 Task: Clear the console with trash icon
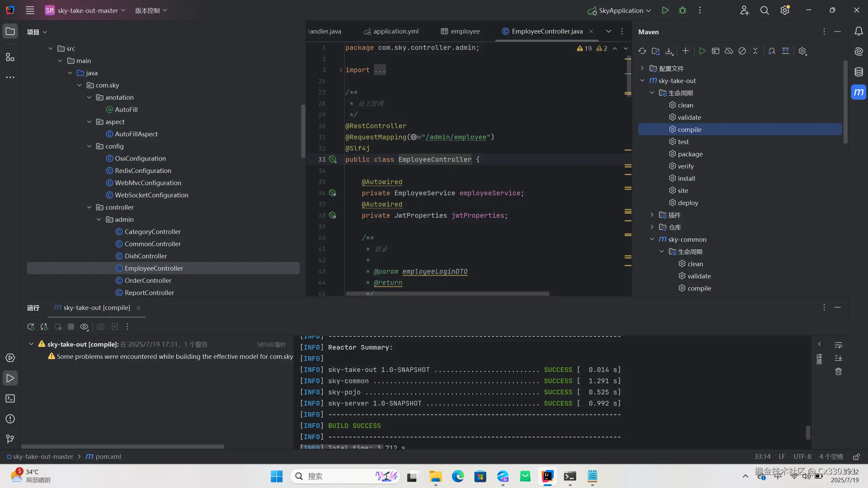[838, 371]
